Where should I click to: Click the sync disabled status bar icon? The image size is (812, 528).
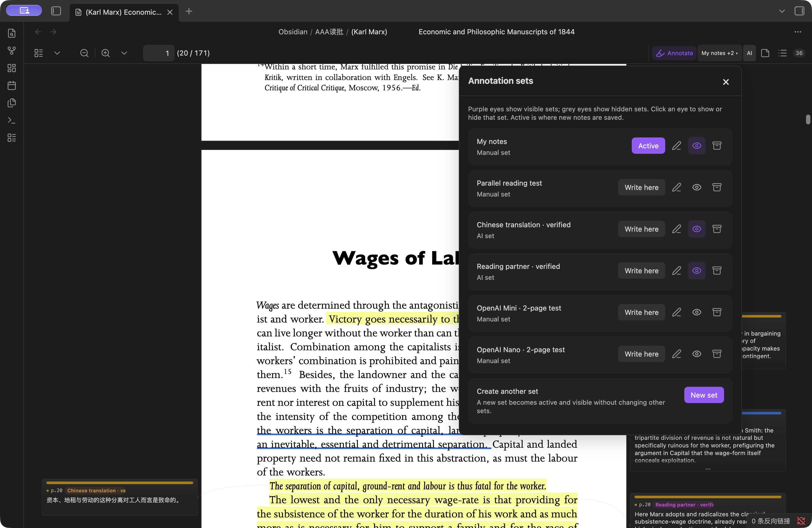click(x=801, y=521)
